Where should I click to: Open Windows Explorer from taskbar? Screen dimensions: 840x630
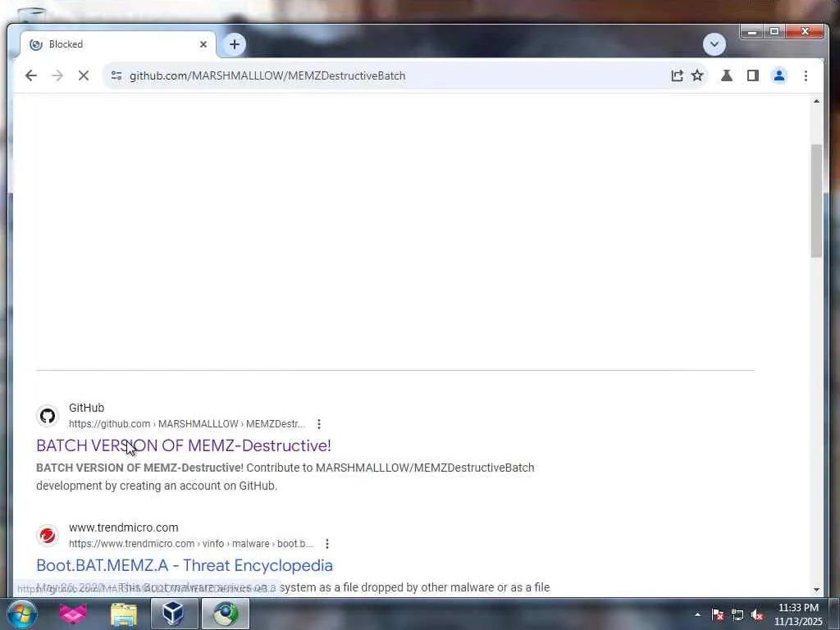(124, 614)
